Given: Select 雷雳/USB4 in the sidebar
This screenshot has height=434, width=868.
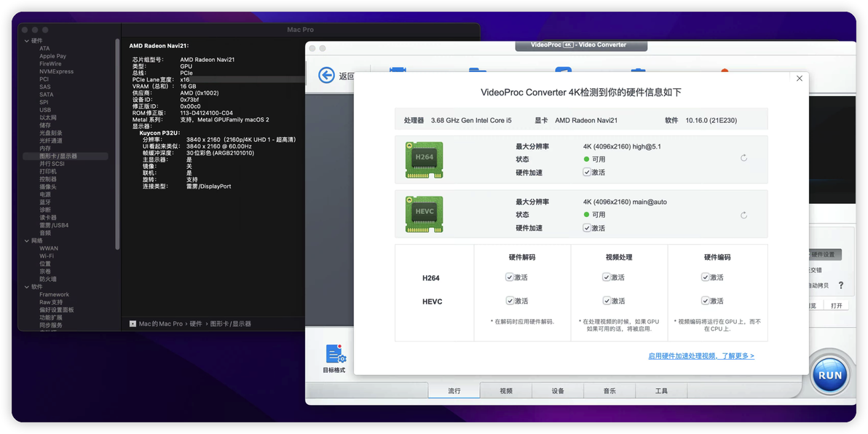Looking at the screenshot, I should tap(54, 225).
